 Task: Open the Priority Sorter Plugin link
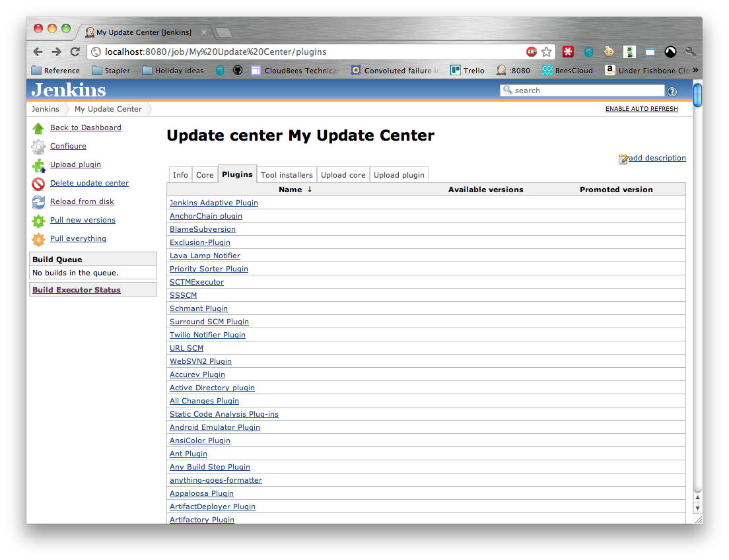[x=209, y=269]
